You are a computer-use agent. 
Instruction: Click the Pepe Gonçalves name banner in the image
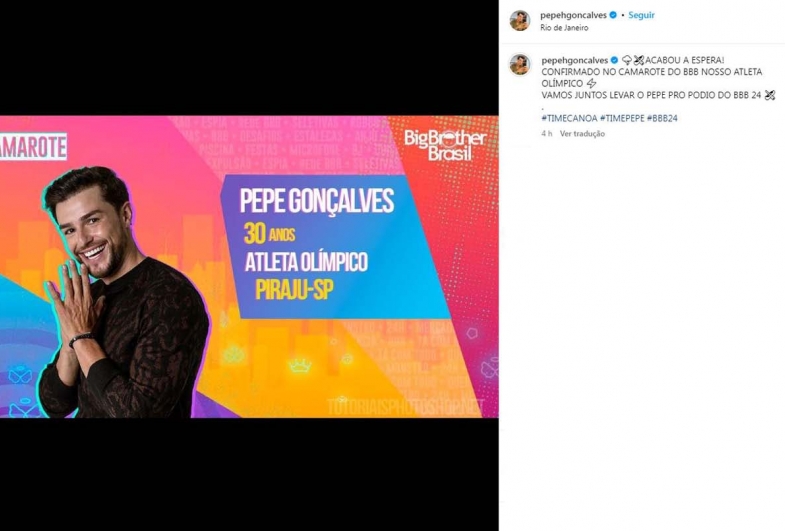[x=317, y=201]
